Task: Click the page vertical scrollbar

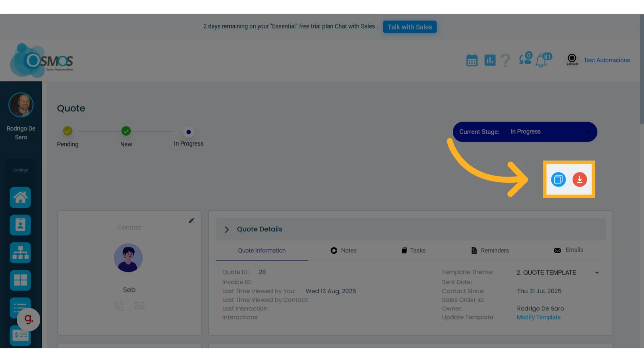Action: [641, 69]
